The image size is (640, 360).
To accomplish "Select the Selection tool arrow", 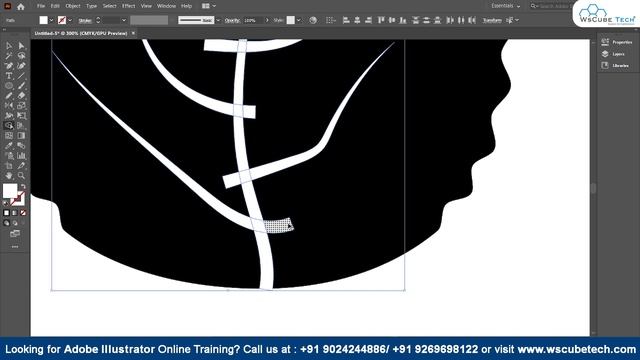I will (x=9, y=46).
